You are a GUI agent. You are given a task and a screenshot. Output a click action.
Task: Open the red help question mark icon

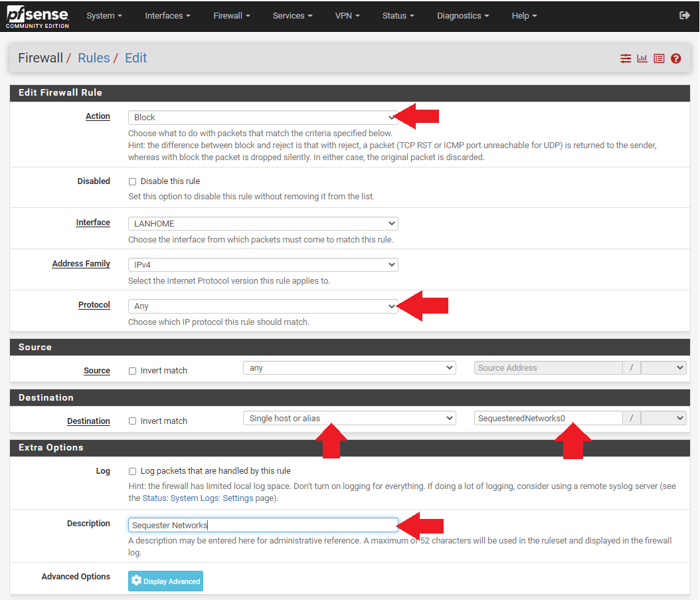tap(676, 58)
